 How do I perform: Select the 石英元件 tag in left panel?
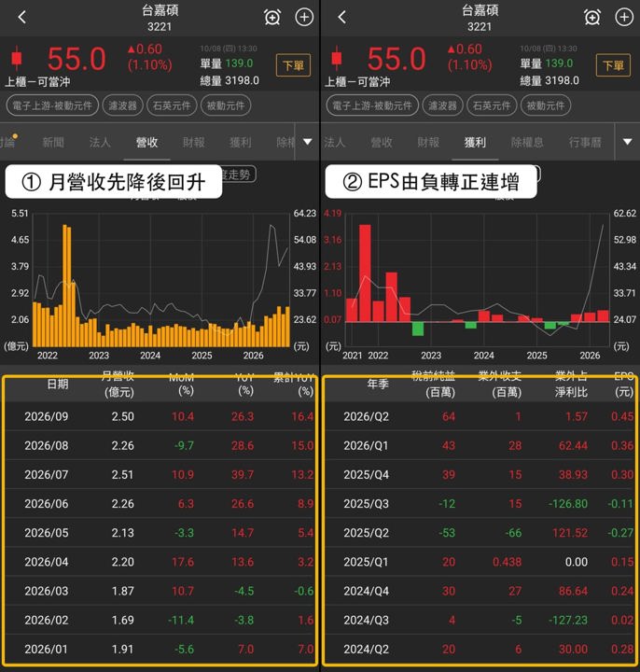tap(172, 105)
